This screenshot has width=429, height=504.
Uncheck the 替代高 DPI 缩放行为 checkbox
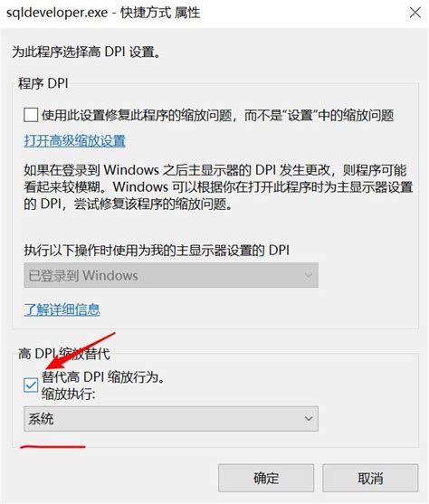[x=31, y=385]
